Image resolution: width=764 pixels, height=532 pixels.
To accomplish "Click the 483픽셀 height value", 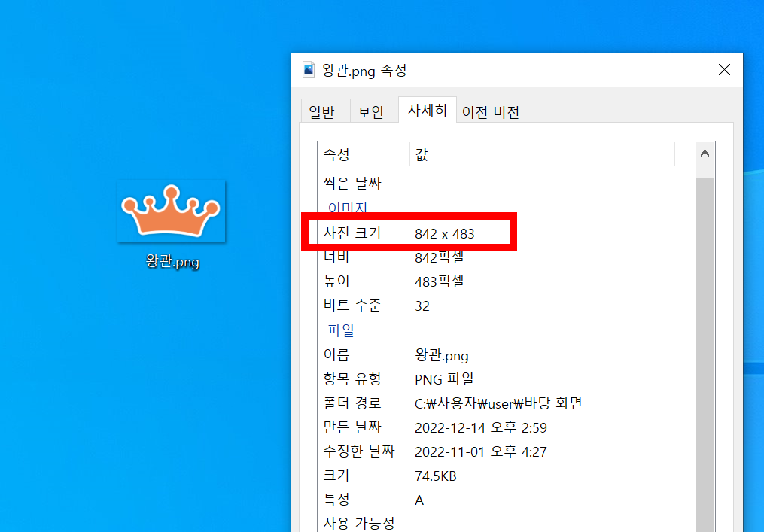I will pos(439,281).
